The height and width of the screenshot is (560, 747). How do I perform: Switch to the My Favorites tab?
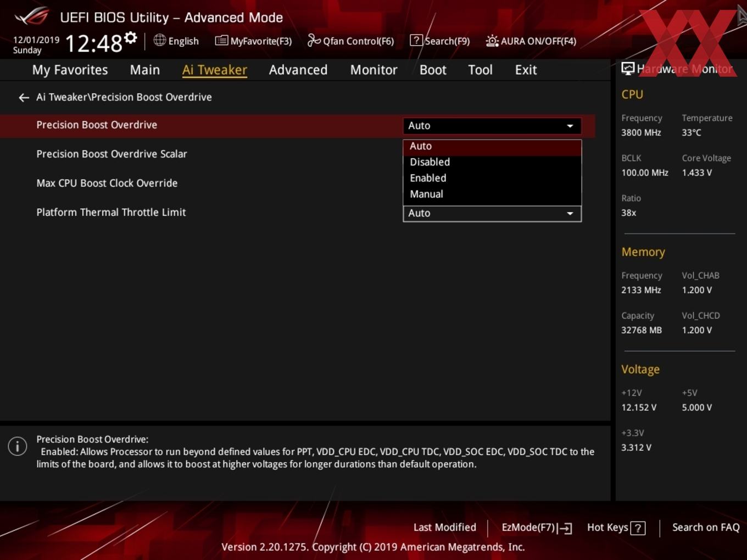point(70,70)
